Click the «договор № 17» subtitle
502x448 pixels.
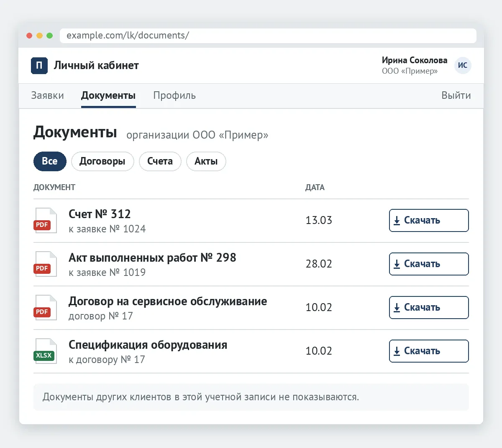101,316
